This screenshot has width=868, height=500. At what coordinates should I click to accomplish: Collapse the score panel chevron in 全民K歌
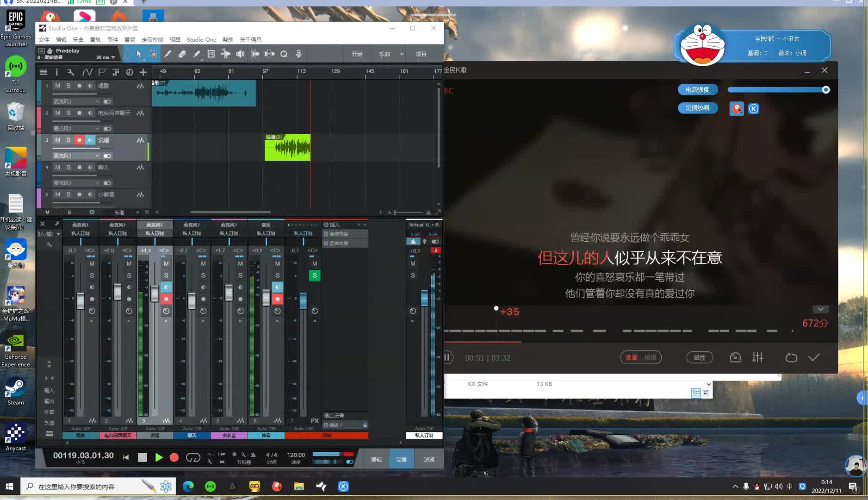pos(820,309)
